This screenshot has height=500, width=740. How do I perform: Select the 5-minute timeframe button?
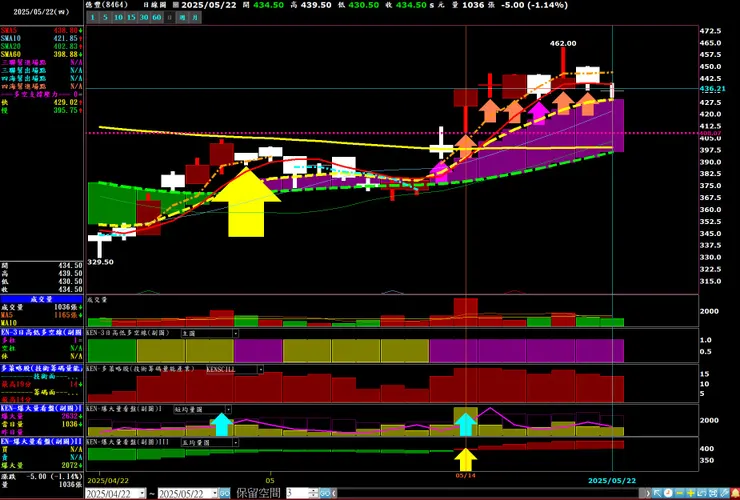pos(105,17)
